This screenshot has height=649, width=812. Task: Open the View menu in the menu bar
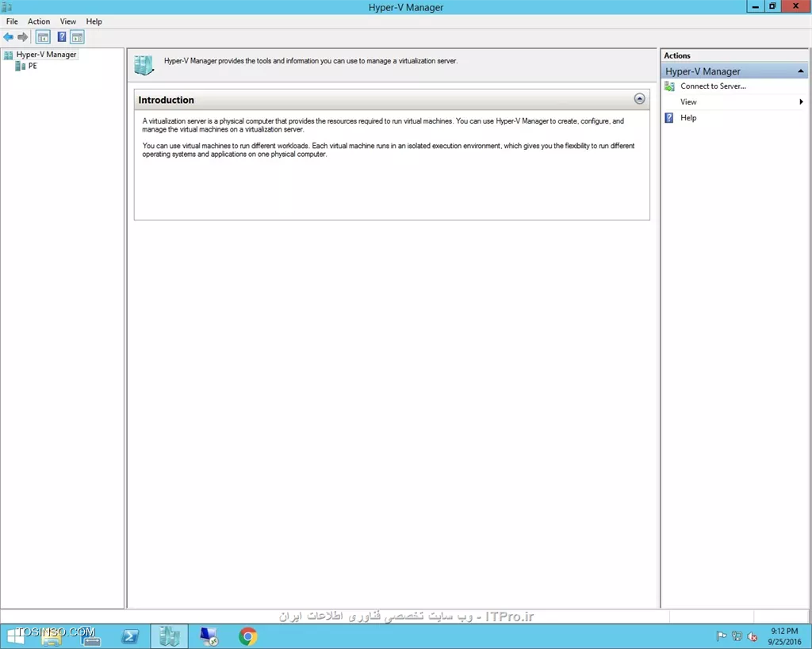[x=68, y=21]
